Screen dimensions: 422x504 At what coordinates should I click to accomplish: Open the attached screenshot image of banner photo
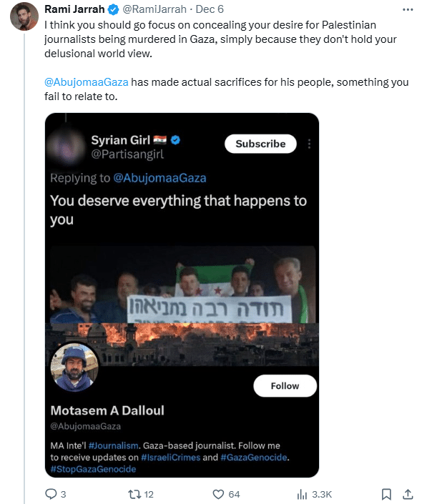[182, 295]
